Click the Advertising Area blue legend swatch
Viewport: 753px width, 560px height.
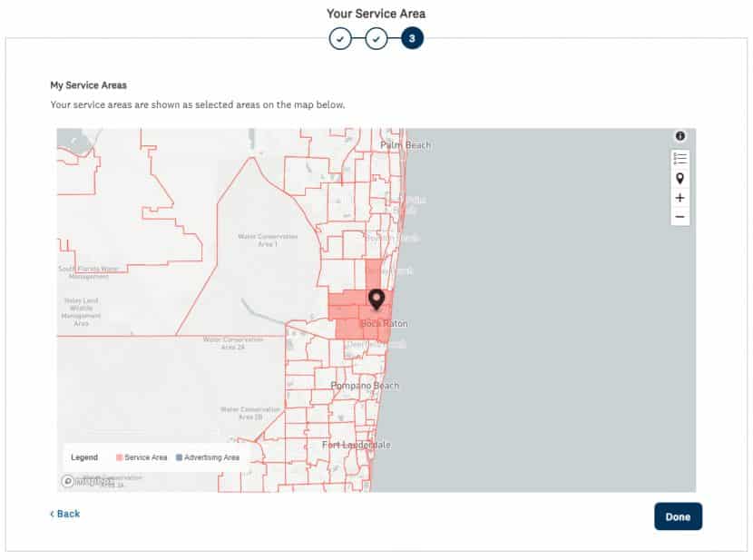[179, 457]
